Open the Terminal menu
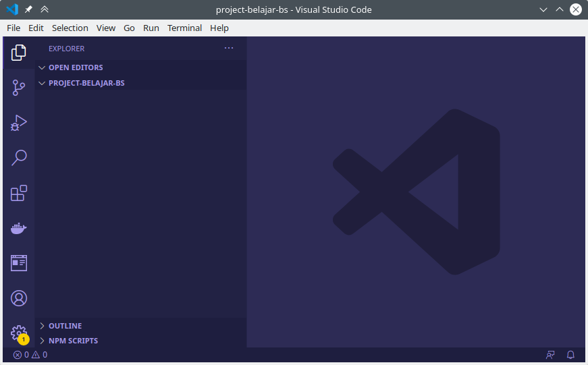The width and height of the screenshot is (588, 365). pyautogui.click(x=184, y=28)
